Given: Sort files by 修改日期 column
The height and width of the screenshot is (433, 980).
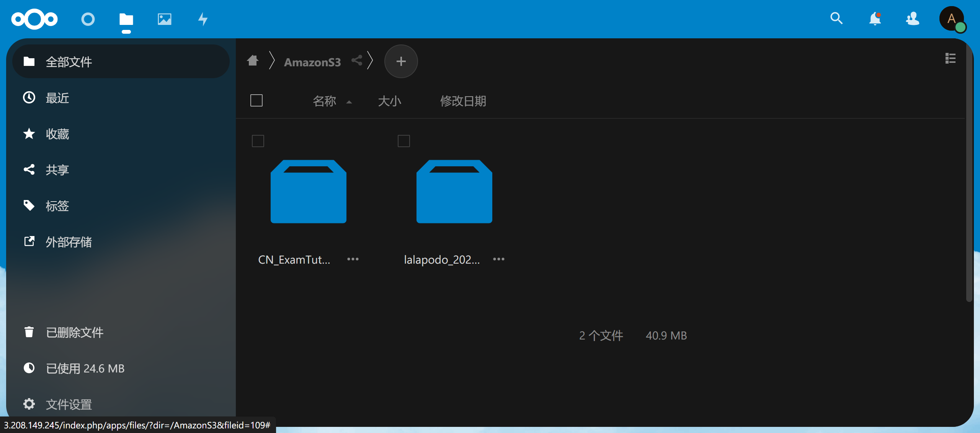Looking at the screenshot, I should click(x=463, y=101).
